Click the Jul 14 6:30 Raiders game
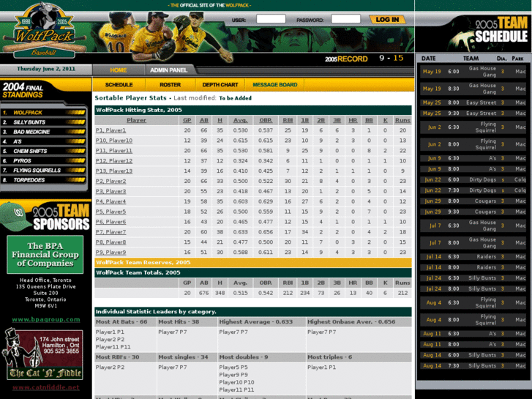This screenshot has width=532, height=399. tap(473, 257)
